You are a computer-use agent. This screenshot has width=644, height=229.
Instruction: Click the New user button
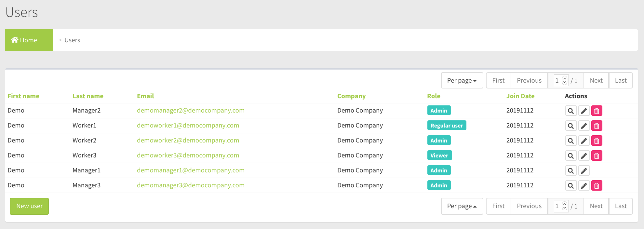(29, 206)
